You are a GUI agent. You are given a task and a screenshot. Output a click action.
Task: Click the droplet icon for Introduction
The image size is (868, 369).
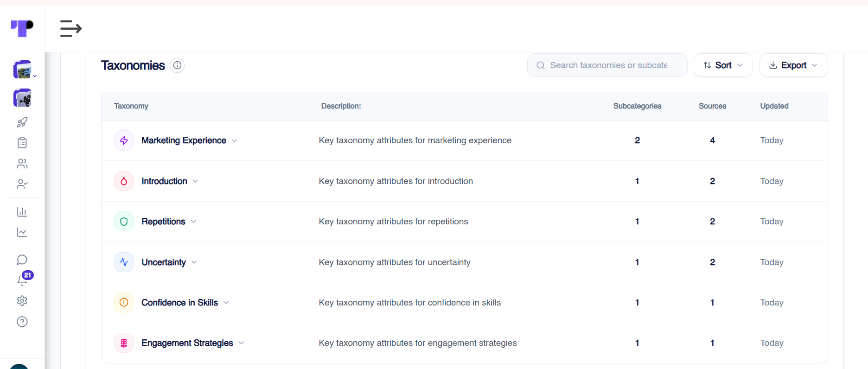coord(124,181)
